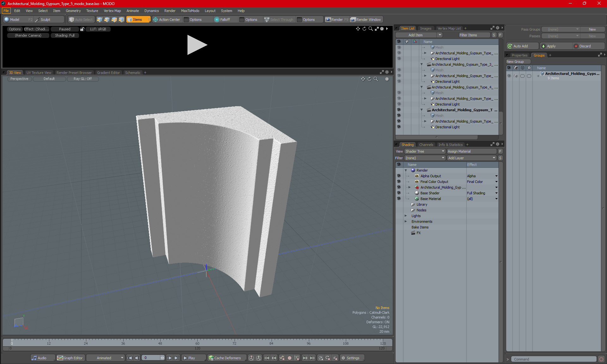The width and height of the screenshot is (607, 364).
Task: Expand Lights in Shader Tree
Action: 406,216
